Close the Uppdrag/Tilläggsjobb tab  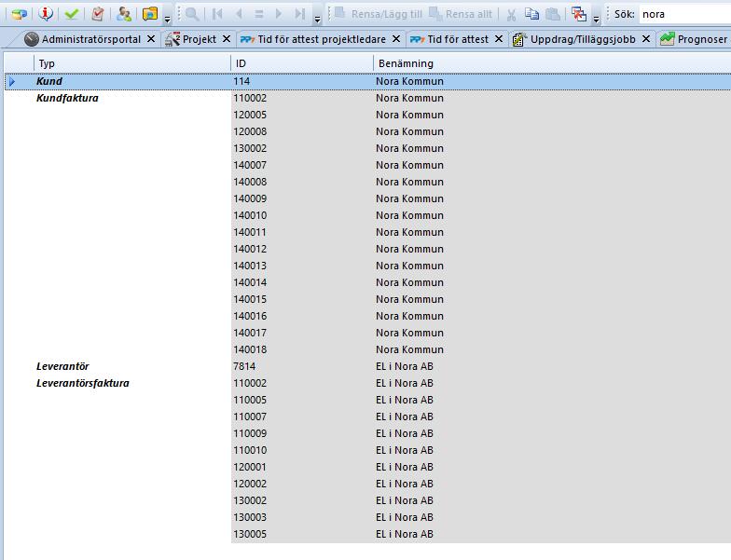tap(646, 39)
